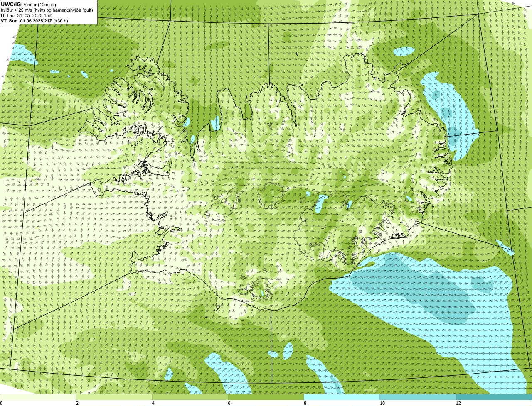Click the "0" label on the color scale

1,403
